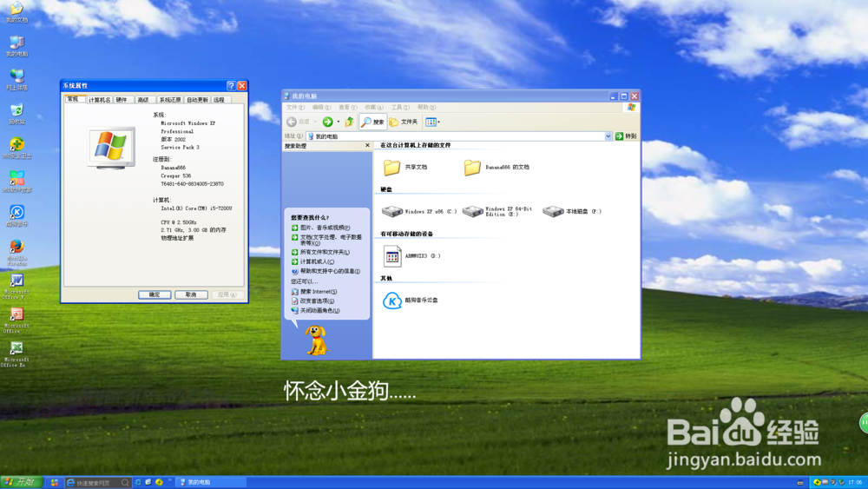Image resolution: width=868 pixels, height=489 pixels.
Task: Open 帮助和支持中心的信息 link
Action: tap(326, 271)
